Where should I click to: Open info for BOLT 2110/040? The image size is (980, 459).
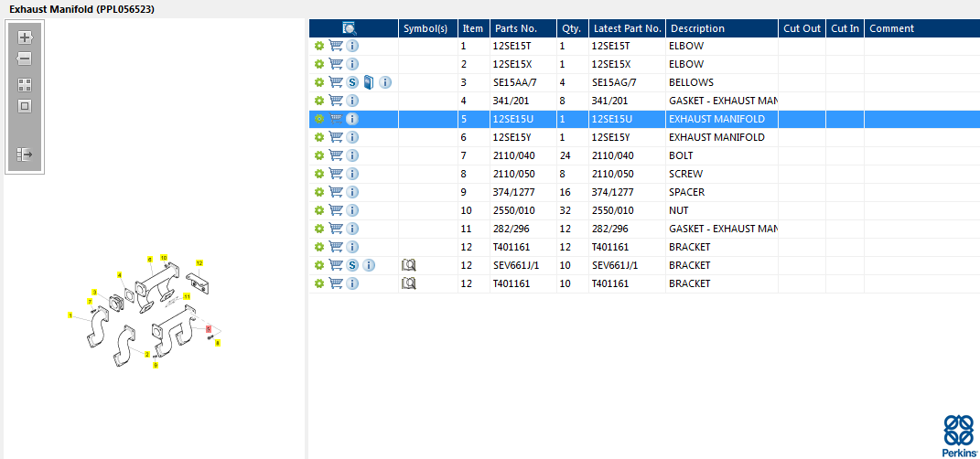tap(352, 155)
